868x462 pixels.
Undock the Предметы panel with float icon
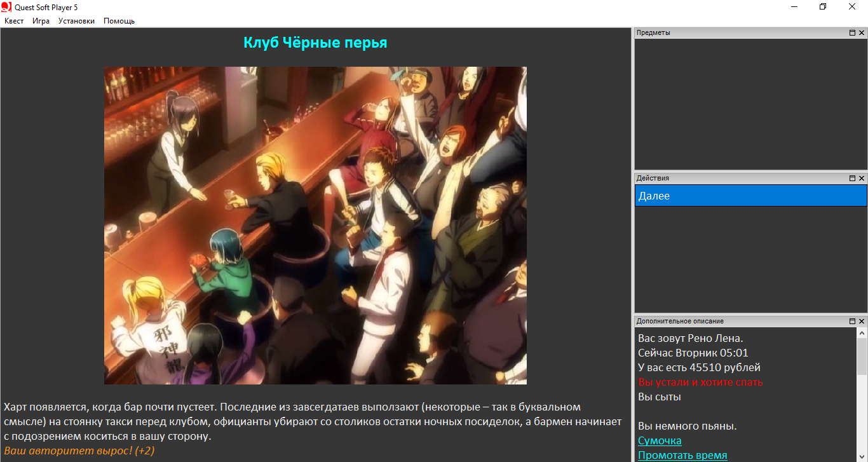(x=852, y=33)
